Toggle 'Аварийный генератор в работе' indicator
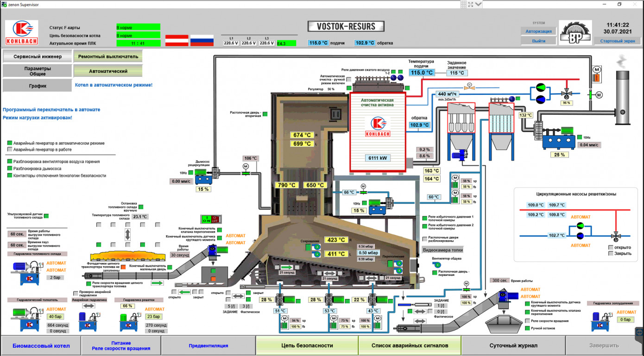Screen dimensions: 644x356 pos(10,150)
